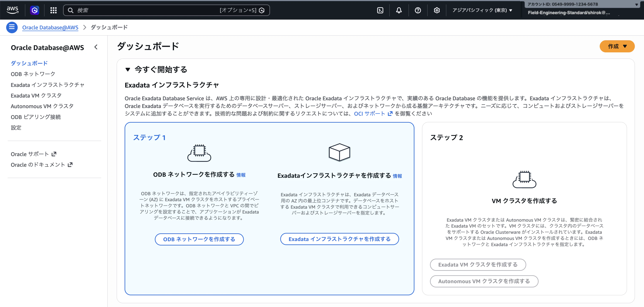The height and width of the screenshot is (307, 644).
Task: Click the VM cluster cloud chip icon in Step 2
Action: pyautogui.click(x=524, y=179)
